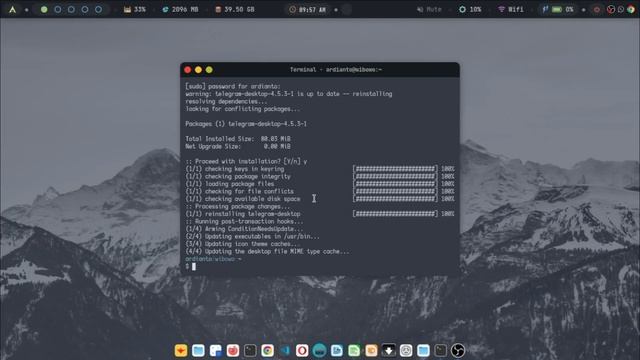Click '(2/4) Updating executables in /usr/bin' line
The image size is (640, 360).
(x=252, y=236)
